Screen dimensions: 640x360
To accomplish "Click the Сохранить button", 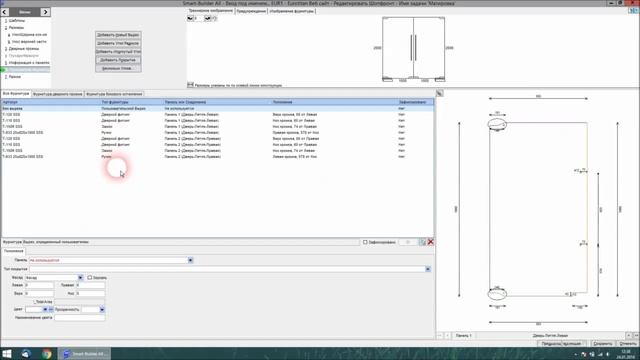I will tap(602, 344).
